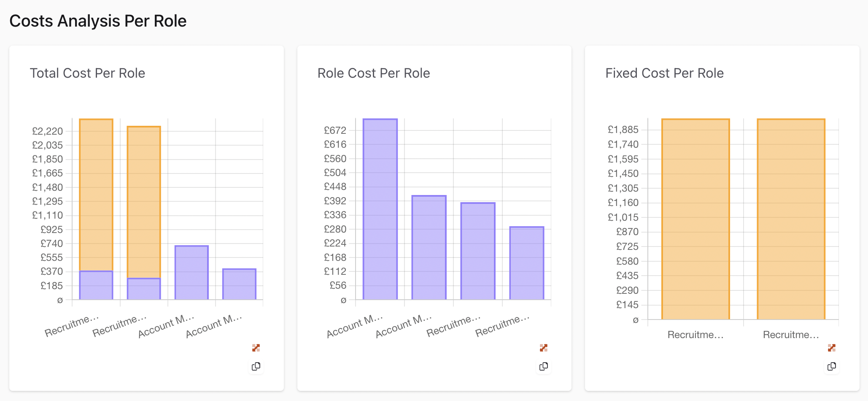Image resolution: width=868 pixels, height=401 pixels.
Task: Expand the Fixed Cost Per Role chart
Action: [832, 347]
